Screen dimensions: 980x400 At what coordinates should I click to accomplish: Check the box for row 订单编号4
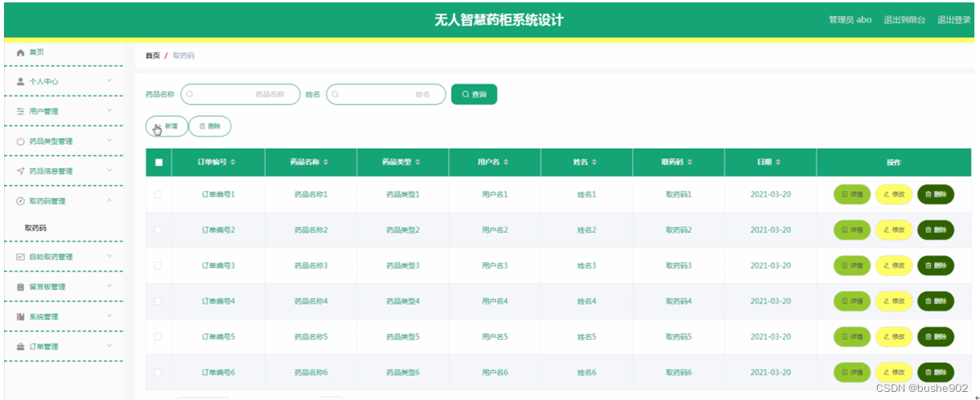point(158,301)
